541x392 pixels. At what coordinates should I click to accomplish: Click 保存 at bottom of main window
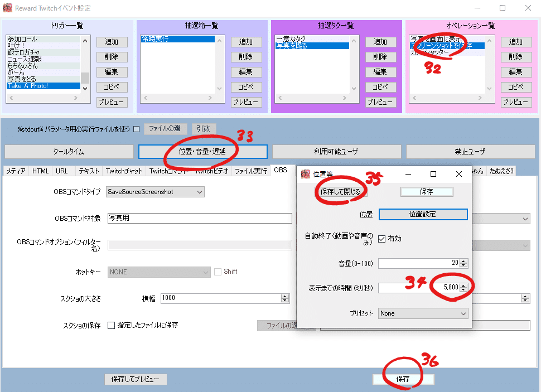403,379
